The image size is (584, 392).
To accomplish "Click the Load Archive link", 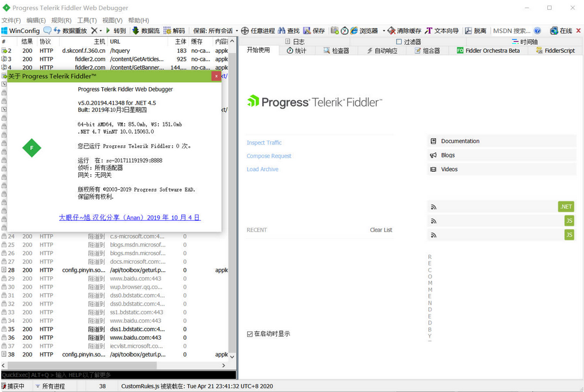I will [x=263, y=169].
